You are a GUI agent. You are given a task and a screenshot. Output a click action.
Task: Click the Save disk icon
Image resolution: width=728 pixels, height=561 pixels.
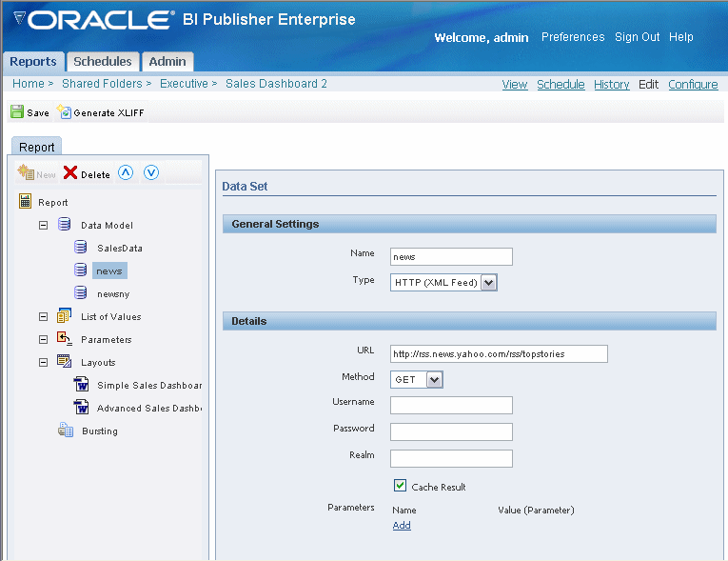pos(17,111)
